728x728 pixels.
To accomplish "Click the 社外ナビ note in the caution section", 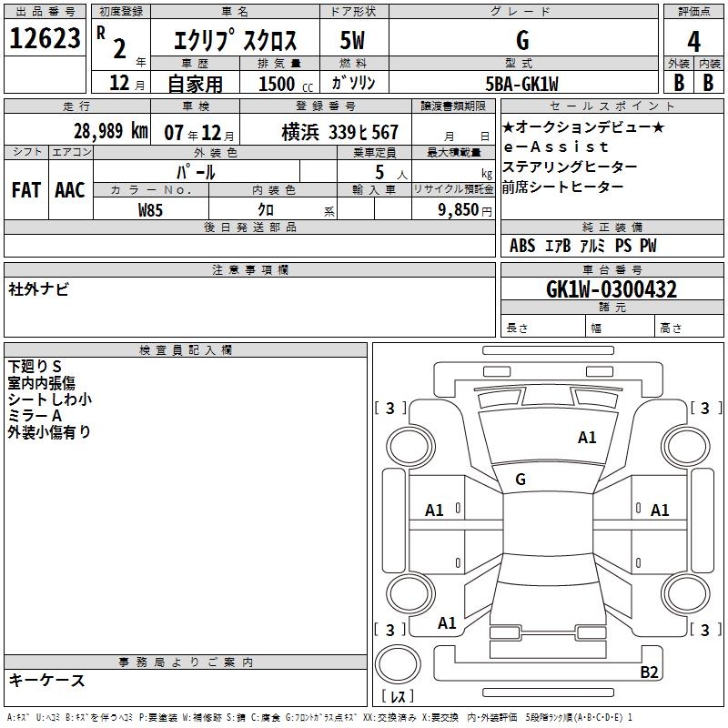I will coord(38,289).
